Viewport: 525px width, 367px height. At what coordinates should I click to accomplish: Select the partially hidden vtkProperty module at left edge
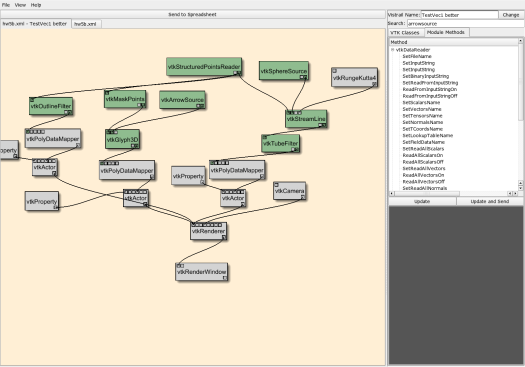(x=9, y=150)
